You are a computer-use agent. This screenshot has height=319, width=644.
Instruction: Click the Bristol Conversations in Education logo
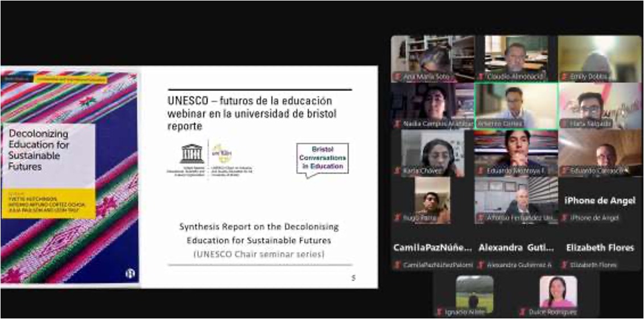(322, 159)
